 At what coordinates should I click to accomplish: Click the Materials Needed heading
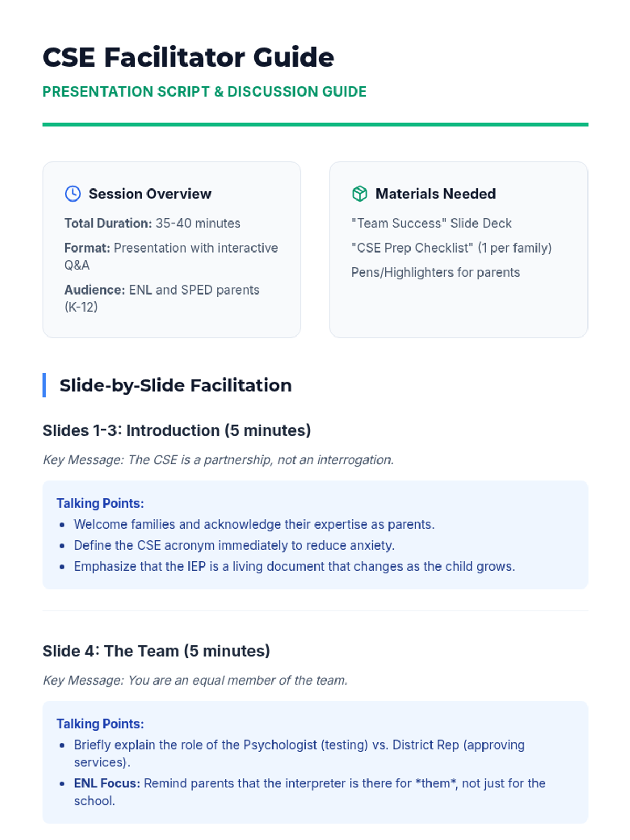(x=435, y=194)
